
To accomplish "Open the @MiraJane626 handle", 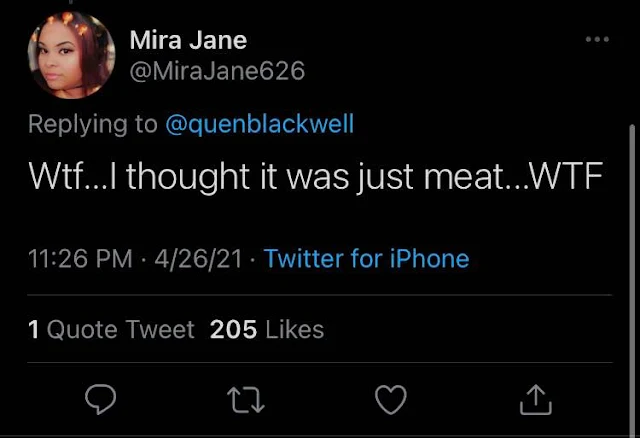I will tap(217, 72).
